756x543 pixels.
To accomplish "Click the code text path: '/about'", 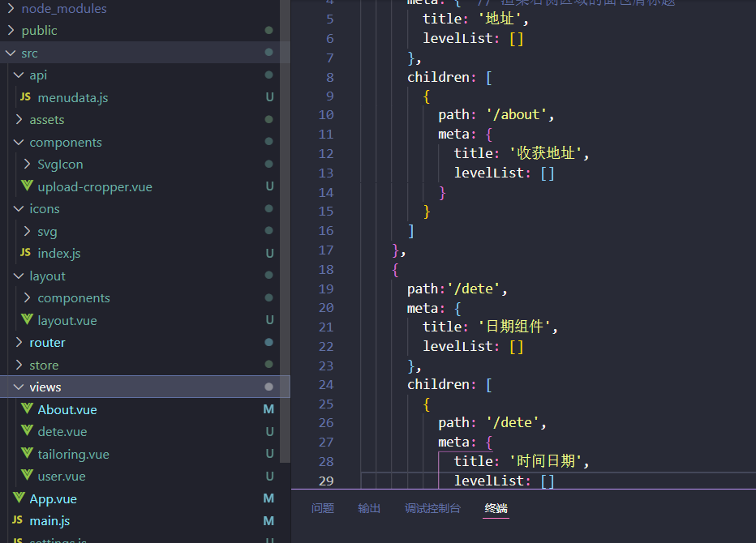I will click(496, 114).
